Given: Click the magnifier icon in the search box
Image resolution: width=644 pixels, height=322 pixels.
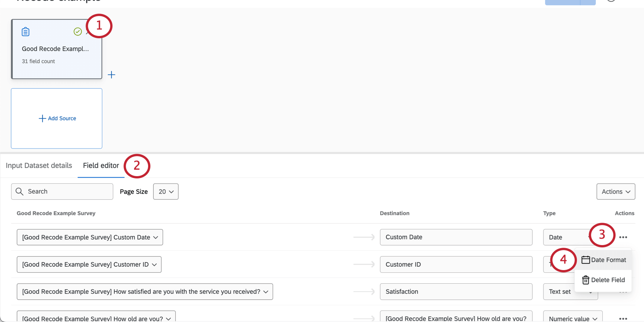Looking at the screenshot, I should tap(20, 192).
